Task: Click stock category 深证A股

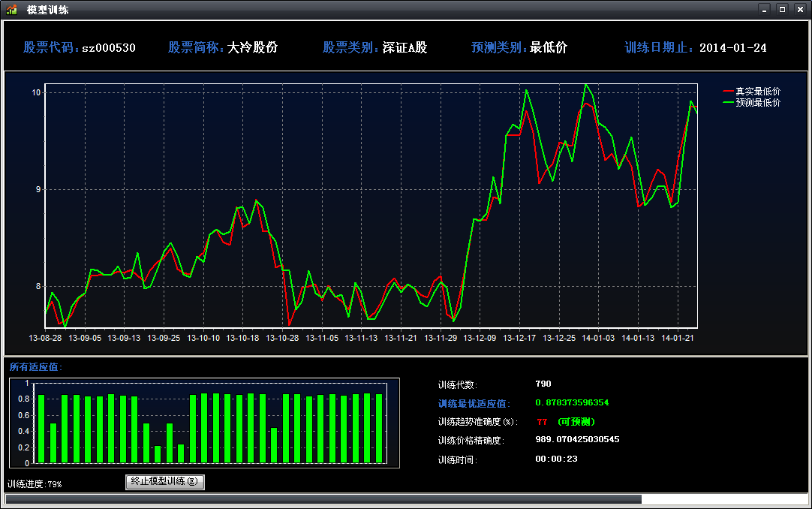Action: 405,47
